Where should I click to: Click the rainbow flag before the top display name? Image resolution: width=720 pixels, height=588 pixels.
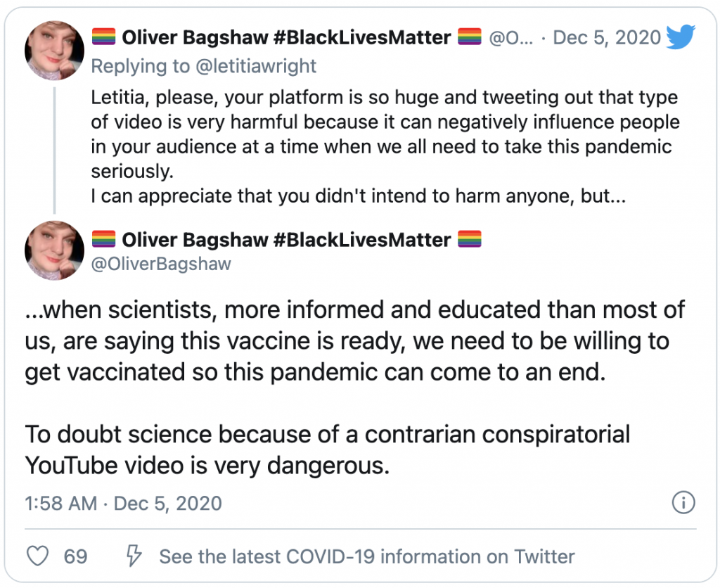(103, 38)
